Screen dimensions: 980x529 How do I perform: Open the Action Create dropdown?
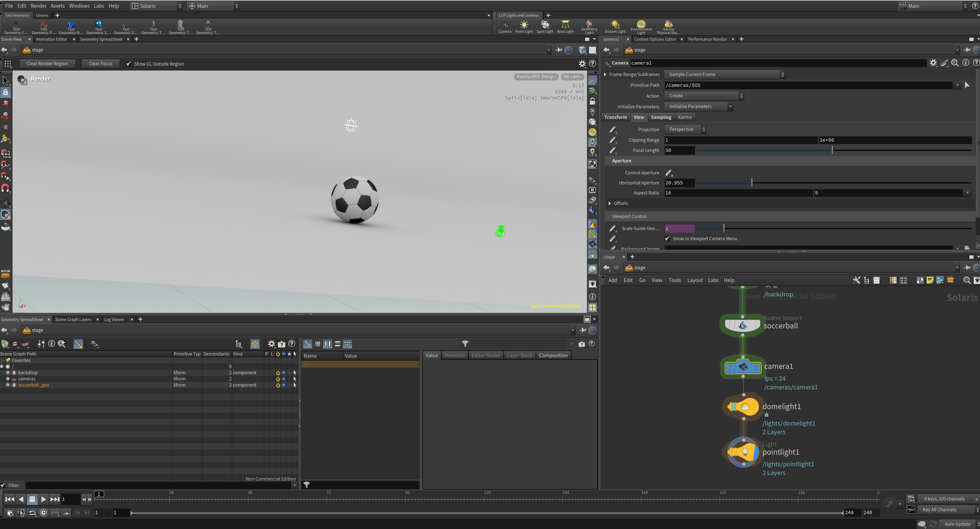pyautogui.click(x=704, y=96)
